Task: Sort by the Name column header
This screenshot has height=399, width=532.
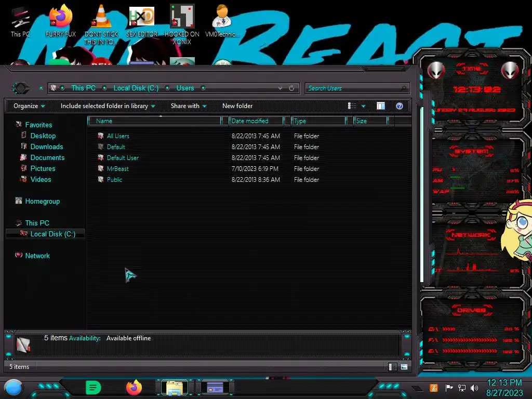Action: (x=154, y=121)
